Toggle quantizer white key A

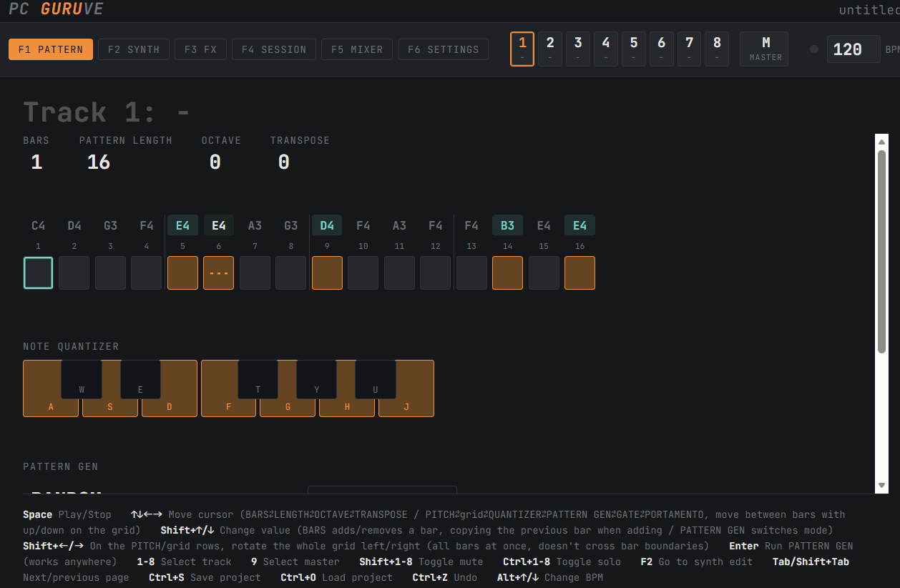coord(51,406)
